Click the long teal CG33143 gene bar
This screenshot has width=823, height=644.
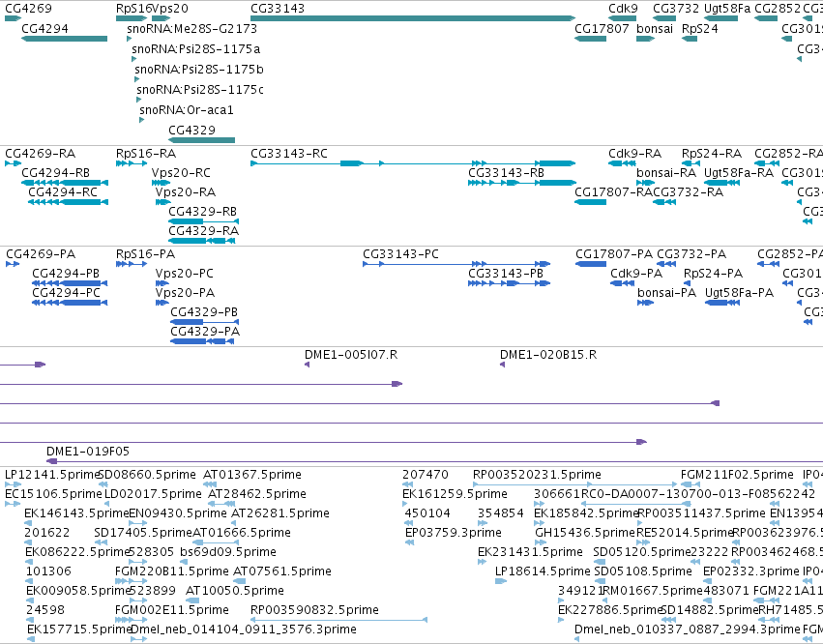click(x=413, y=18)
